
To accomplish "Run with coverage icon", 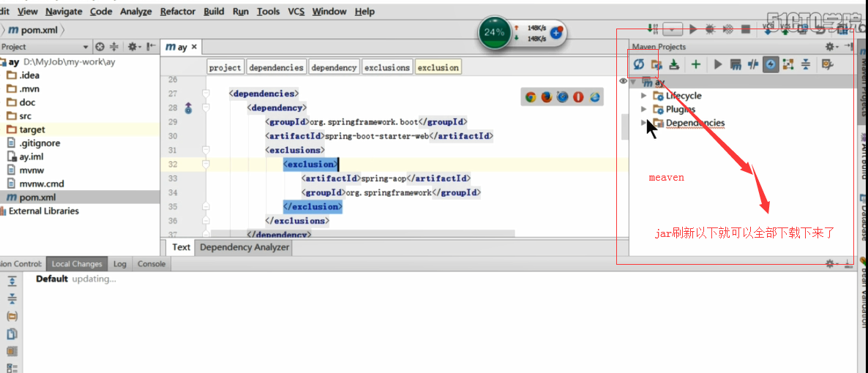I will (x=728, y=29).
